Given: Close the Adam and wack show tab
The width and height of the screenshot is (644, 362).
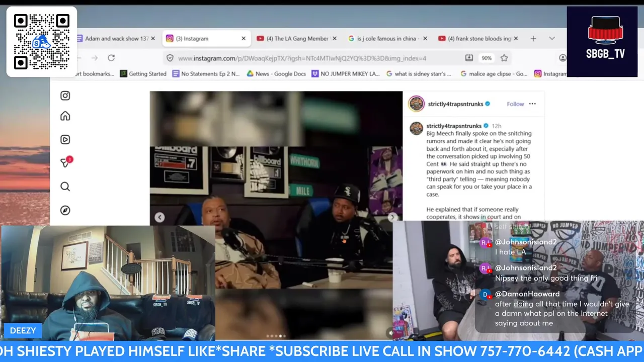Looking at the screenshot, I should [x=153, y=38].
